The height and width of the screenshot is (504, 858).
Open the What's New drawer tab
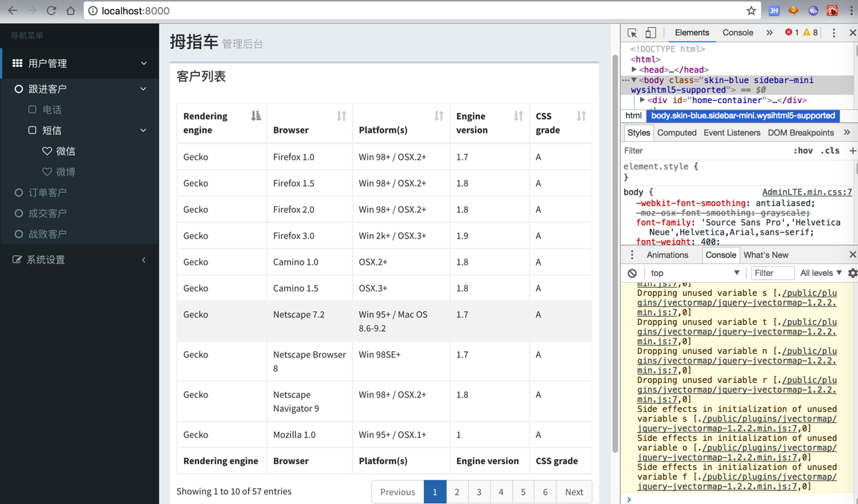pyautogui.click(x=765, y=255)
